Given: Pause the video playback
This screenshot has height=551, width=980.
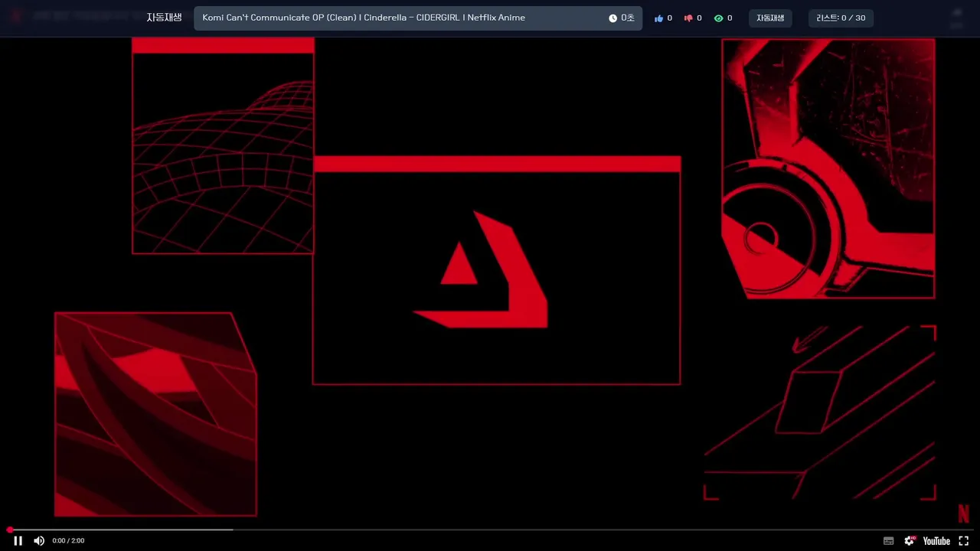Looking at the screenshot, I should (x=18, y=541).
